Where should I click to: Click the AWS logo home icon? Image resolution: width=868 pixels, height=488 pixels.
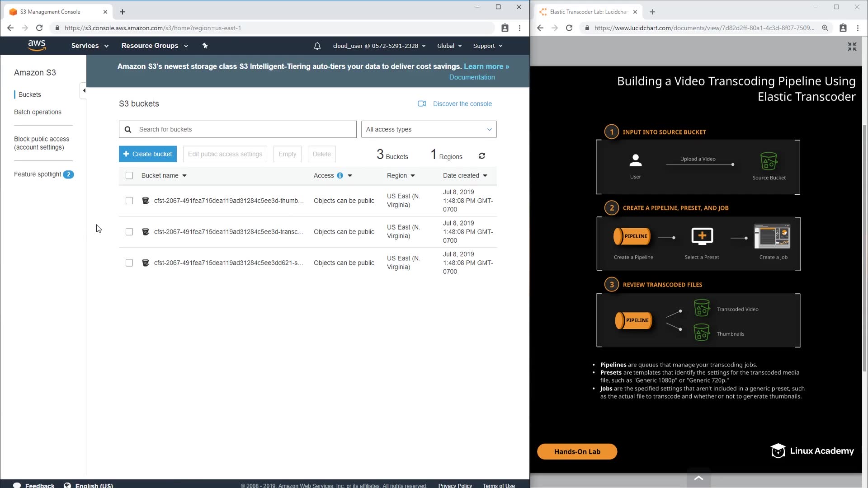pyautogui.click(x=37, y=45)
